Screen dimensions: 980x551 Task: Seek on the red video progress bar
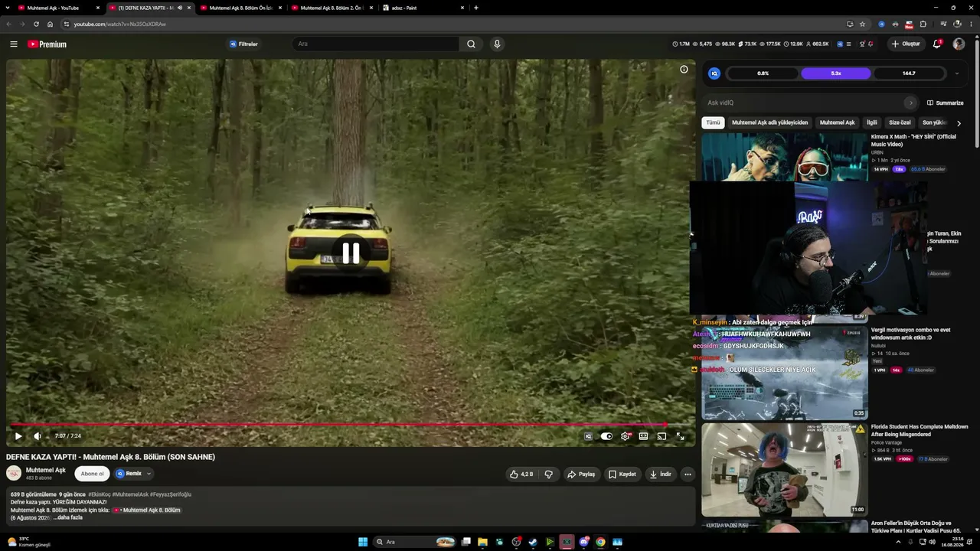[x=351, y=425]
